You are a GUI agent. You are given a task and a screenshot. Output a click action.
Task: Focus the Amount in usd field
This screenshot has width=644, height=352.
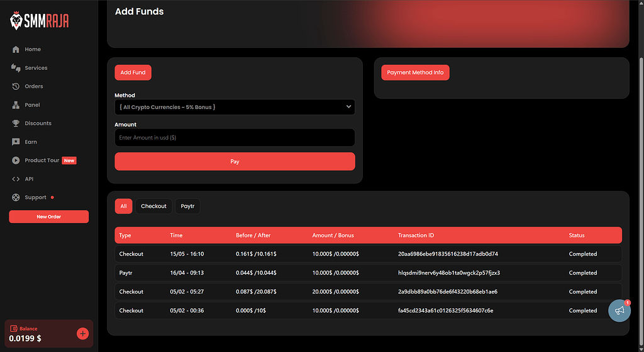tap(235, 137)
